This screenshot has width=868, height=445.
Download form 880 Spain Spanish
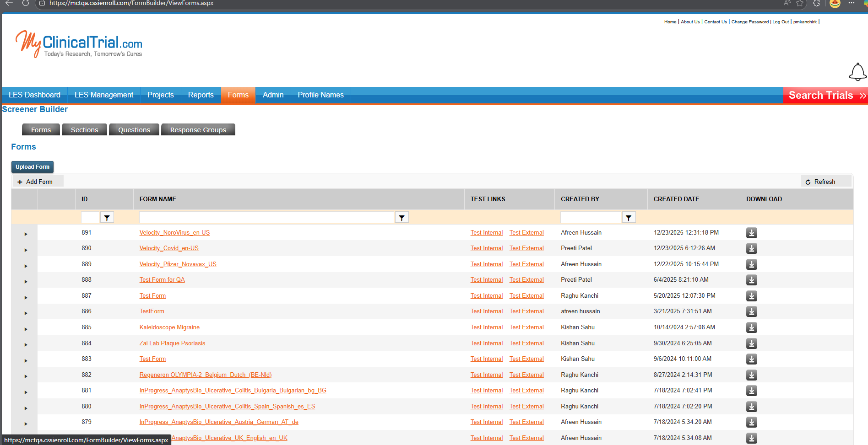(x=751, y=407)
